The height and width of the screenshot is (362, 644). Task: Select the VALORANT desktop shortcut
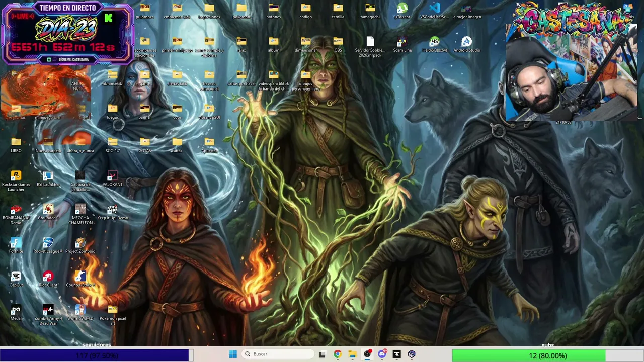[113, 179]
